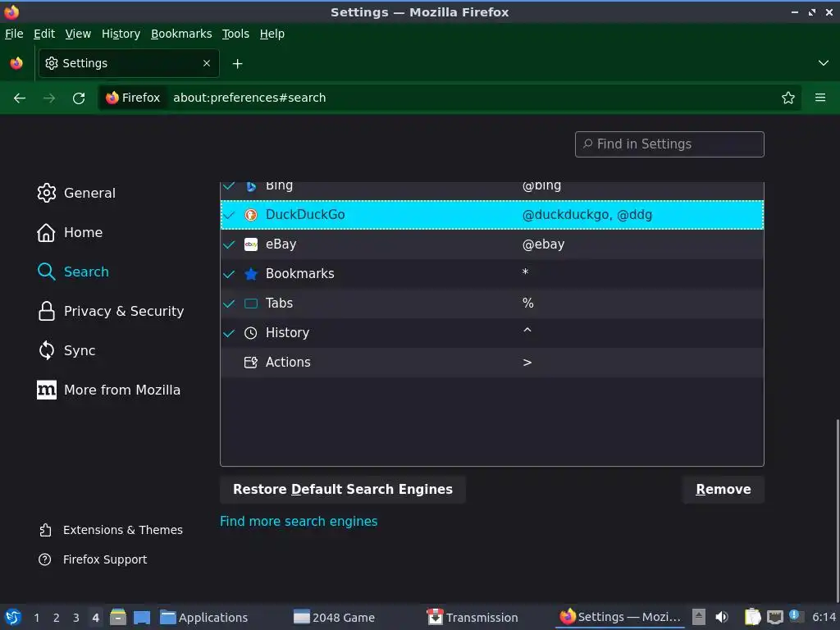Open the clipboard manager tray icon
The image size is (840, 630).
753,617
